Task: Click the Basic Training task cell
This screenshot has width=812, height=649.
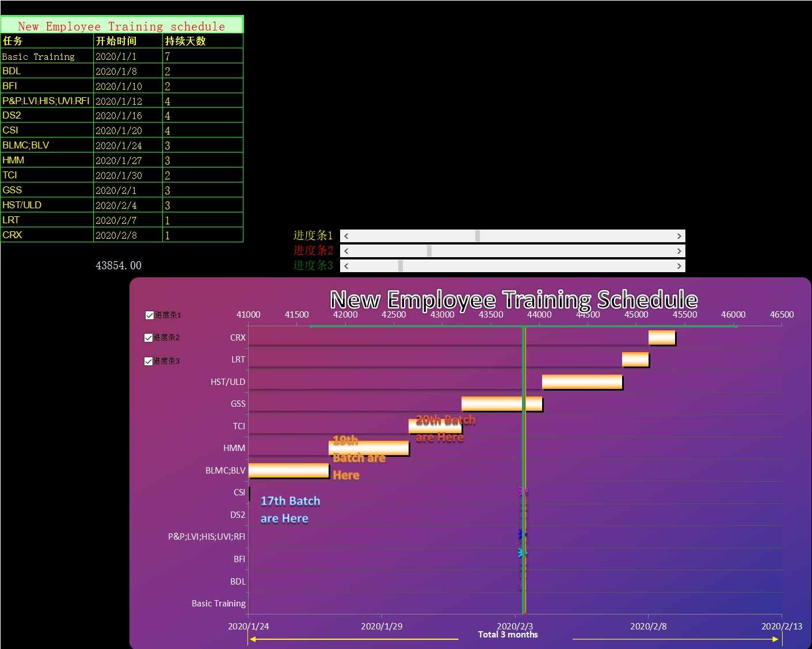Action: 47,56
